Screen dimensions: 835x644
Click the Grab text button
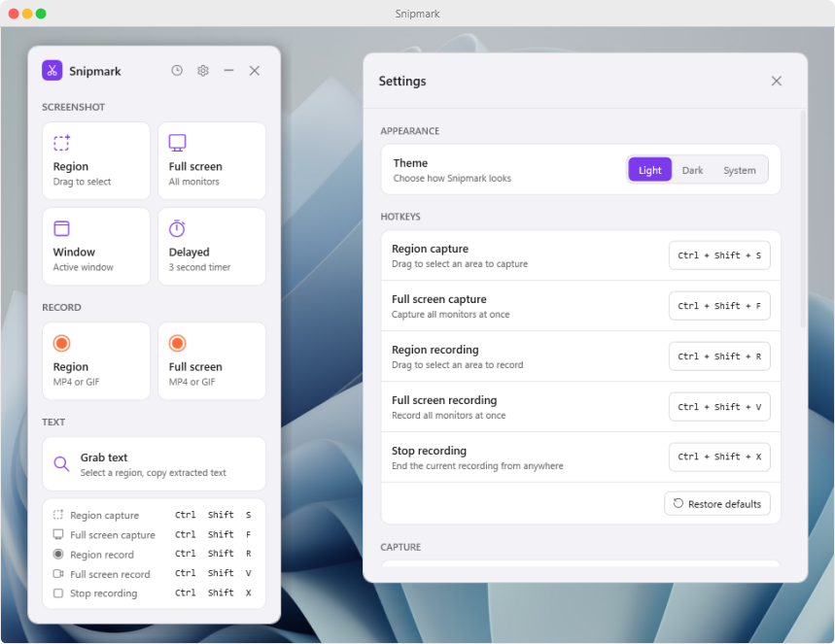154,463
